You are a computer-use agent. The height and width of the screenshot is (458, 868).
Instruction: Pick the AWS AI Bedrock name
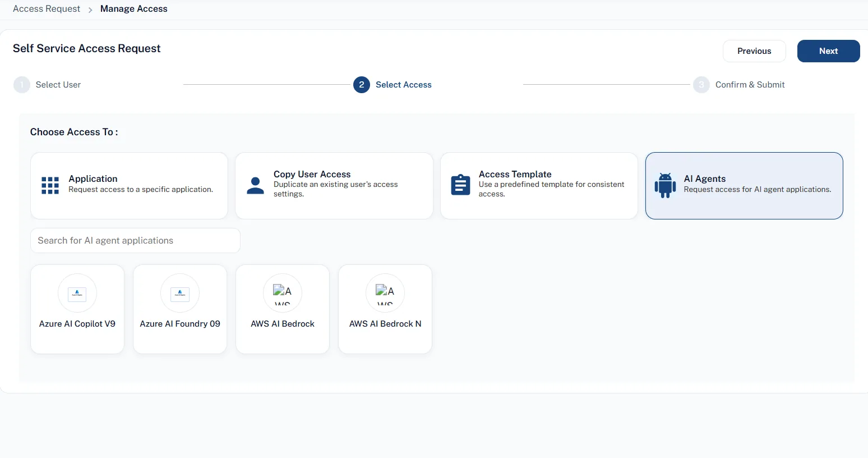pos(283,324)
